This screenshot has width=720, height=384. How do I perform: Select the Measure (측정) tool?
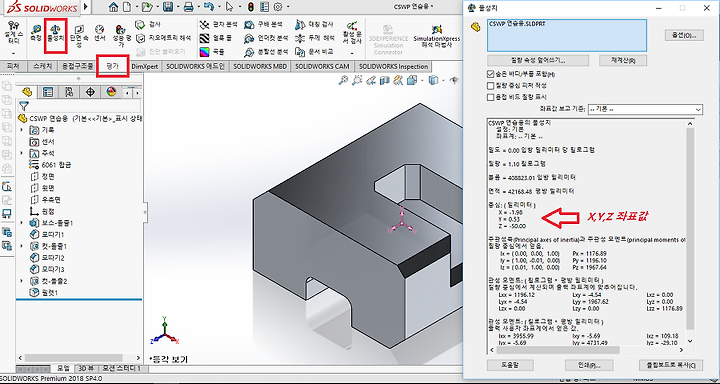point(35,34)
